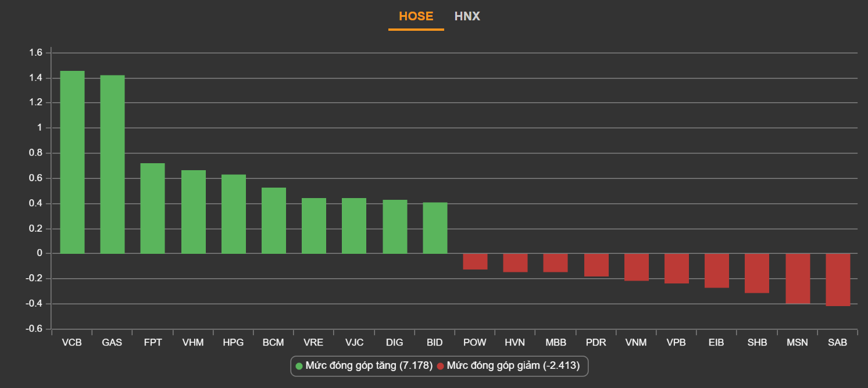The width and height of the screenshot is (868, 388).
Task: Select the VRE bar
Action: (314, 226)
